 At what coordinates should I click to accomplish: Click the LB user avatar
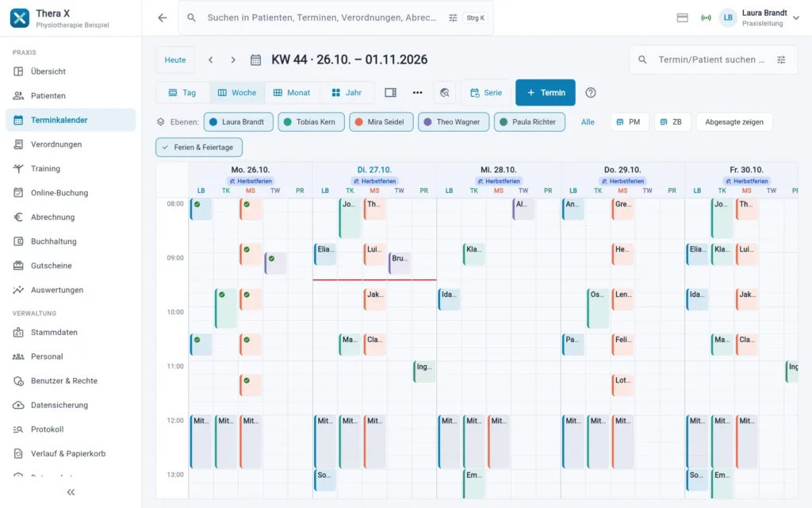[x=728, y=17]
